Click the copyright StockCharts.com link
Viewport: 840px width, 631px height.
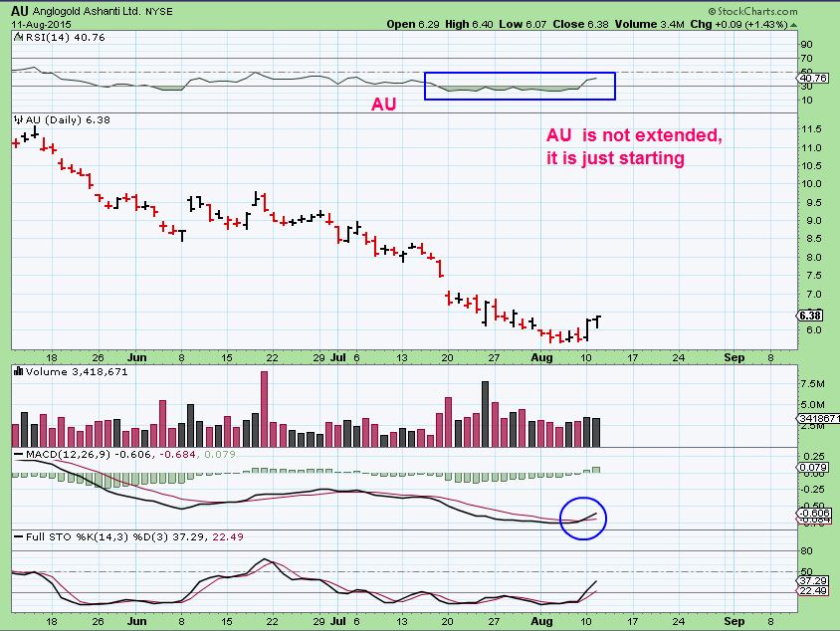[752, 11]
